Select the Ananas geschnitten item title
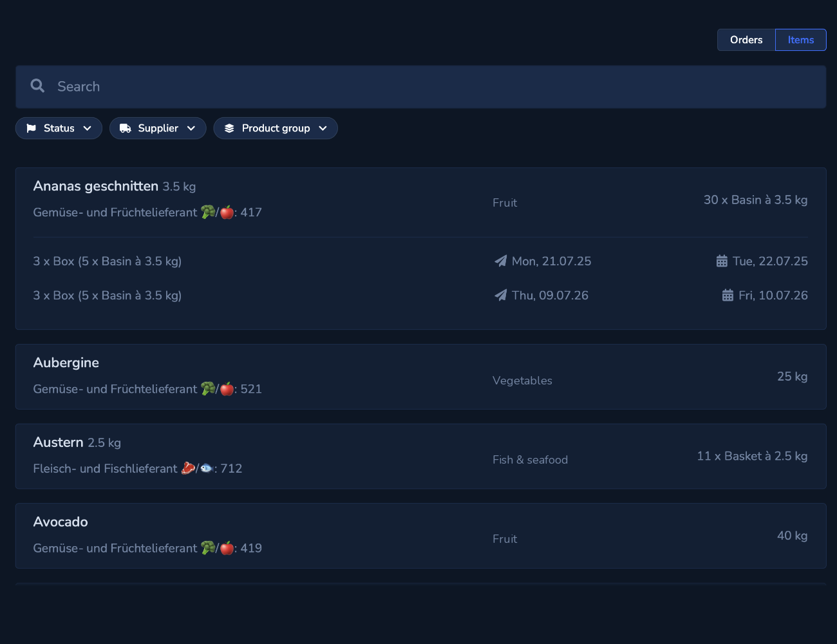 pyautogui.click(x=96, y=186)
